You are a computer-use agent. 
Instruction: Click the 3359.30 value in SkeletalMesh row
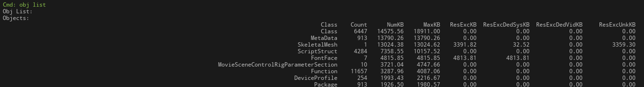point(624,45)
